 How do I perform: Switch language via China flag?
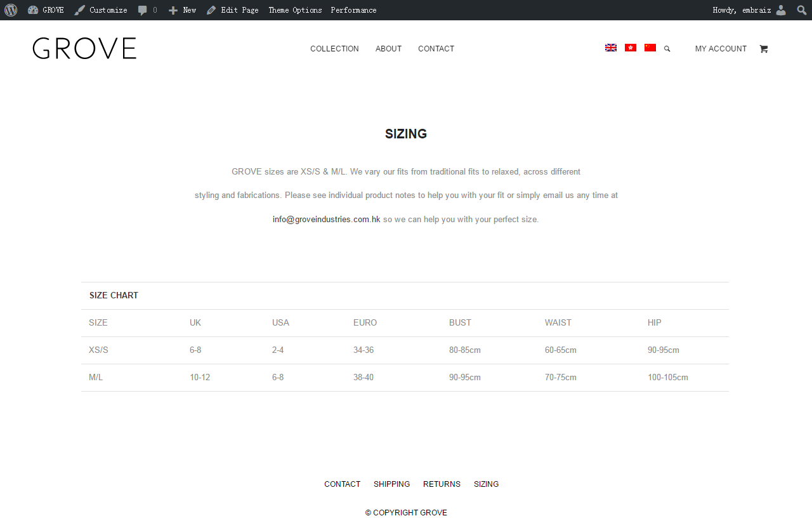click(x=650, y=48)
